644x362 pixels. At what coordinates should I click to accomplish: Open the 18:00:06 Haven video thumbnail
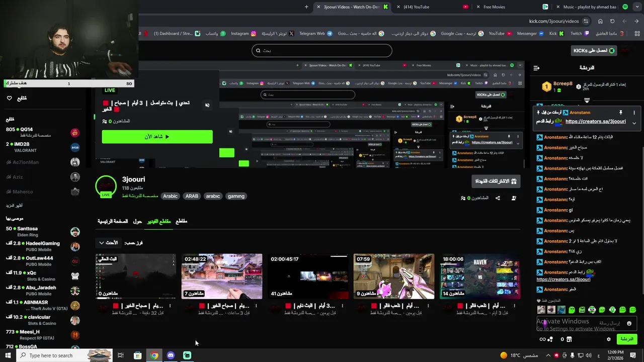click(480, 276)
